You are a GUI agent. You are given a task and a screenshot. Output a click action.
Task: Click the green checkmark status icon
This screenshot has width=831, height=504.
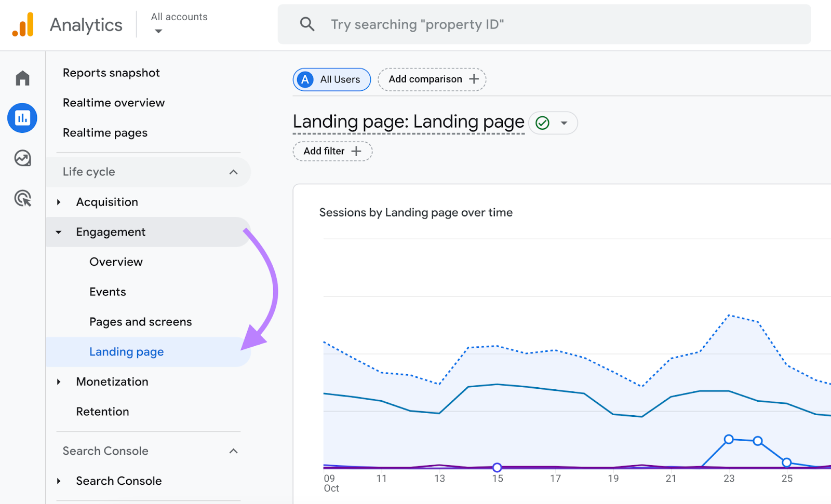coord(542,123)
